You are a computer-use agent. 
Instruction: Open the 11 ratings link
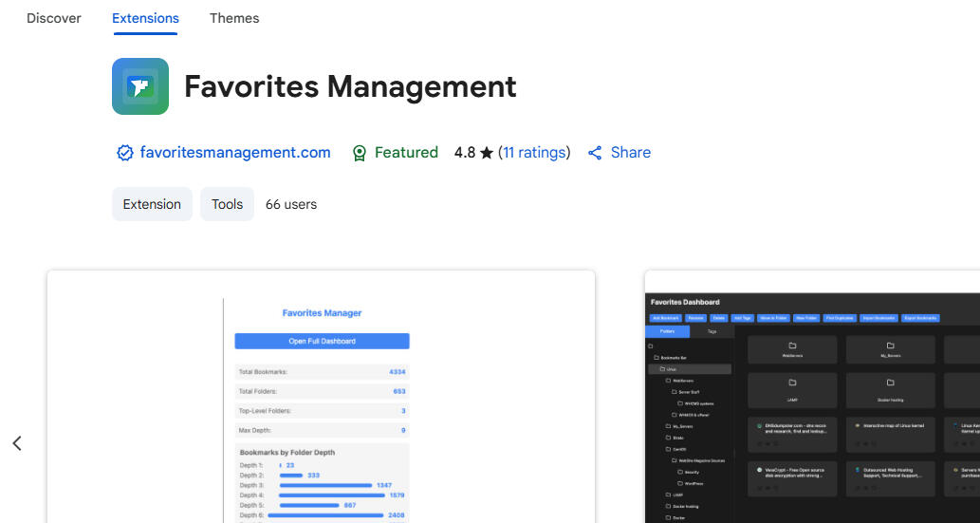coord(534,152)
